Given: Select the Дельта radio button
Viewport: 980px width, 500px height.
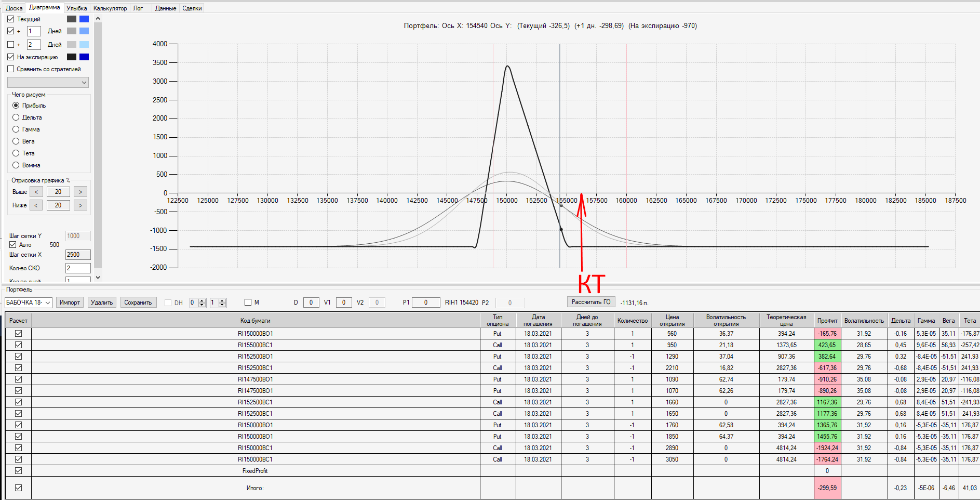Looking at the screenshot, I should click(16, 117).
